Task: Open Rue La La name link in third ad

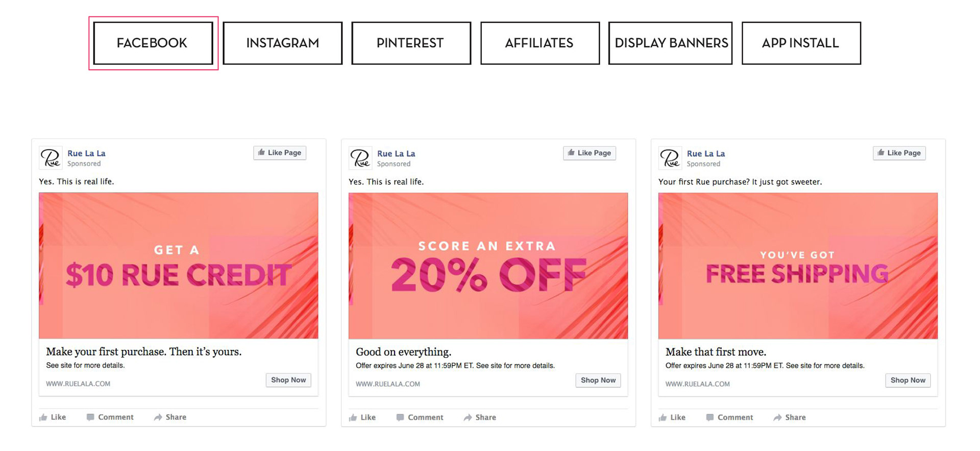Action: click(x=705, y=154)
